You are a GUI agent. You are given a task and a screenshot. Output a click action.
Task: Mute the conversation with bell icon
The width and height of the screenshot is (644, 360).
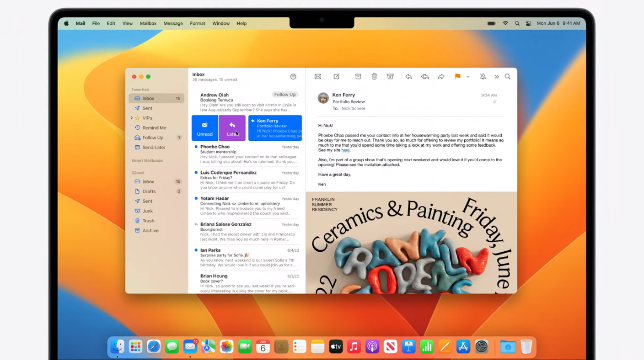pos(483,77)
